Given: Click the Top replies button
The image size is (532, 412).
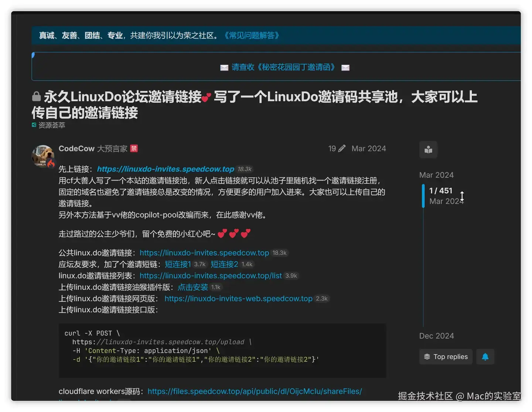Looking at the screenshot, I should [x=446, y=357].
